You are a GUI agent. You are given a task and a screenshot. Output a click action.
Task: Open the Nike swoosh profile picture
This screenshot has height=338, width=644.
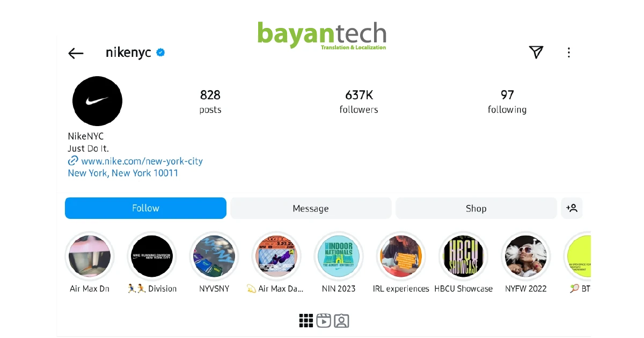point(97,101)
